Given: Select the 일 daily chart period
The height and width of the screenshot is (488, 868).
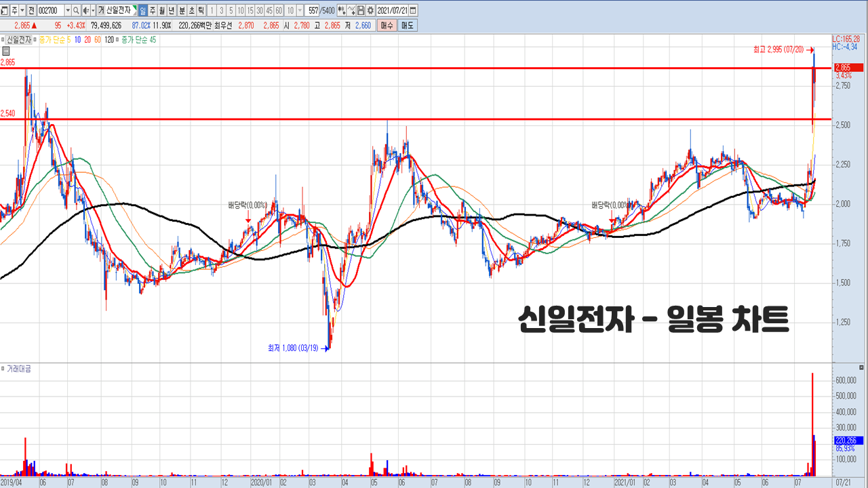Looking at the screenshot, I should 143,10.
